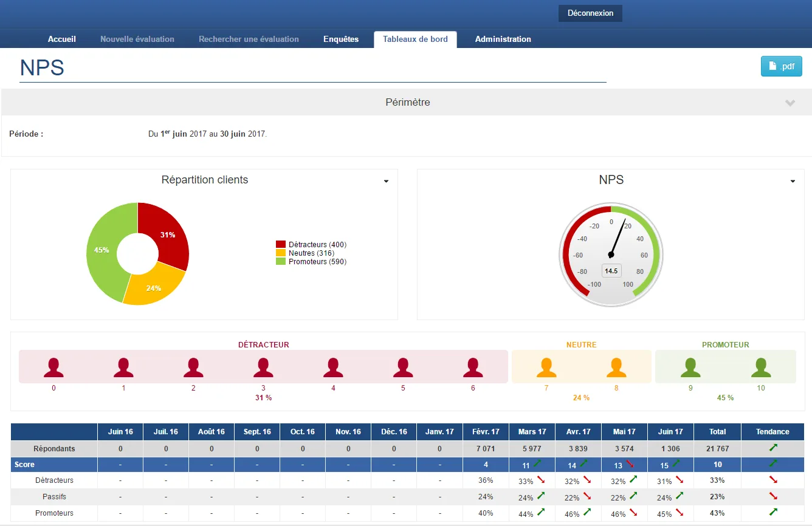This screenshot has height=526, width=812.
Task: Click the Juin 17 Répondants value 1 306
Action: pos(670,449)
